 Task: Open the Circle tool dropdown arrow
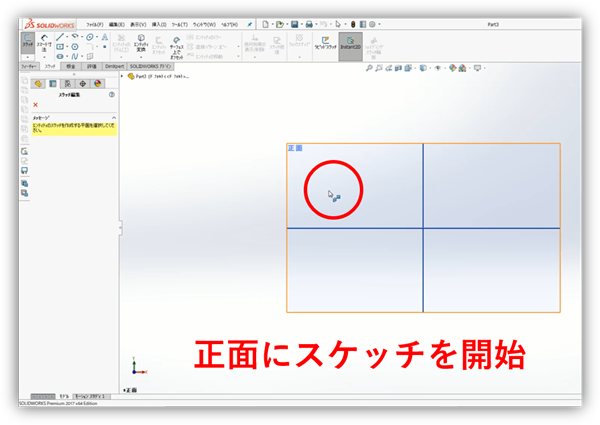click(97, 37)
